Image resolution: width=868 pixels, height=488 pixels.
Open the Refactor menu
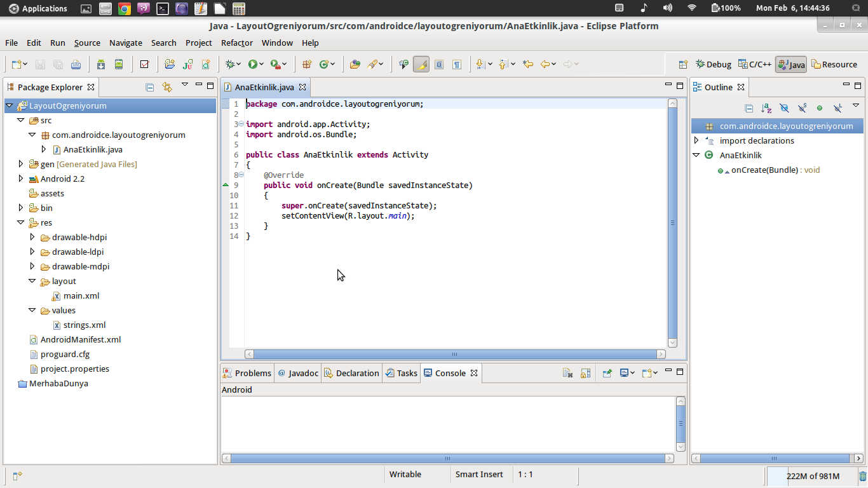[x=237, y=43]
